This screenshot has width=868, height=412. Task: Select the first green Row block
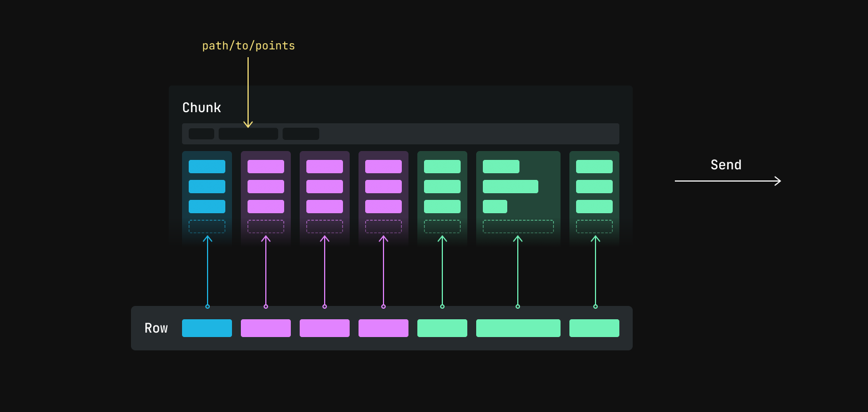pyautogui.click(x=442, y=328)
